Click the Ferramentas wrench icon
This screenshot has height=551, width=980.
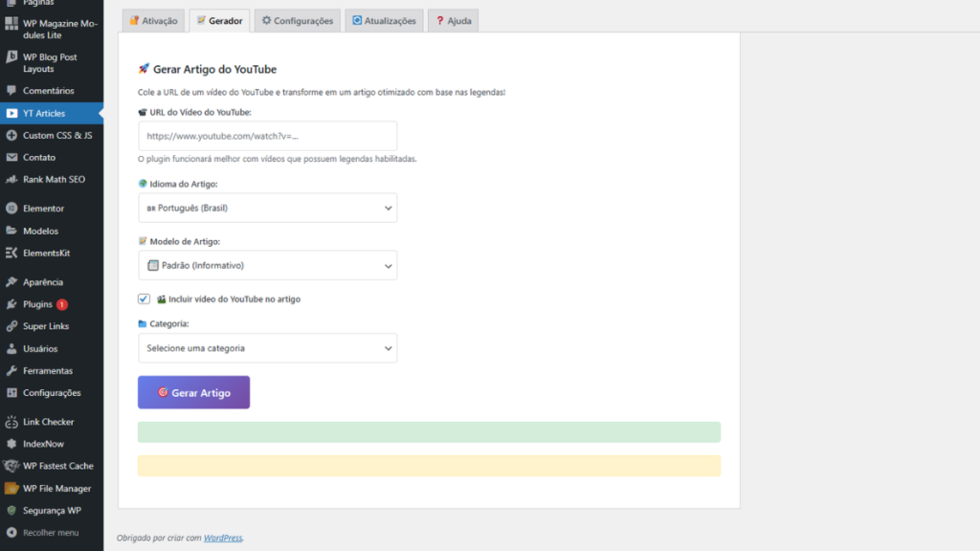[x=11, y=370]
